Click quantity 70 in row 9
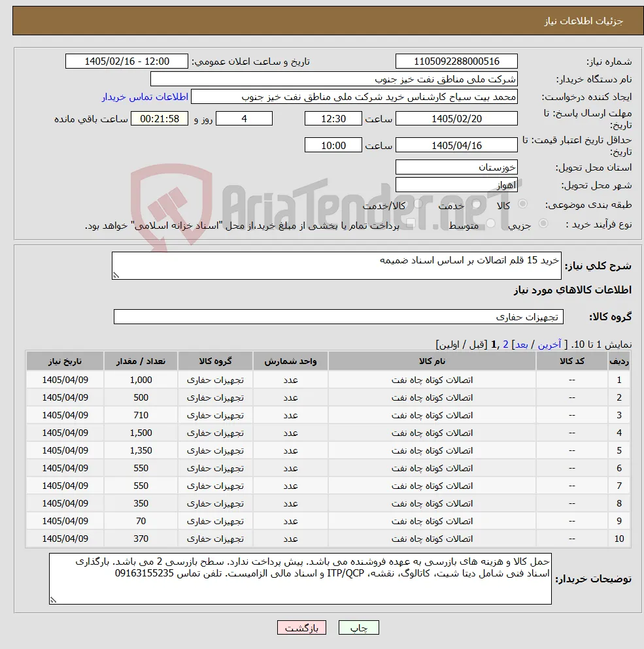Image resolution: width=644 pixels, height=649 pixels. 141,521
